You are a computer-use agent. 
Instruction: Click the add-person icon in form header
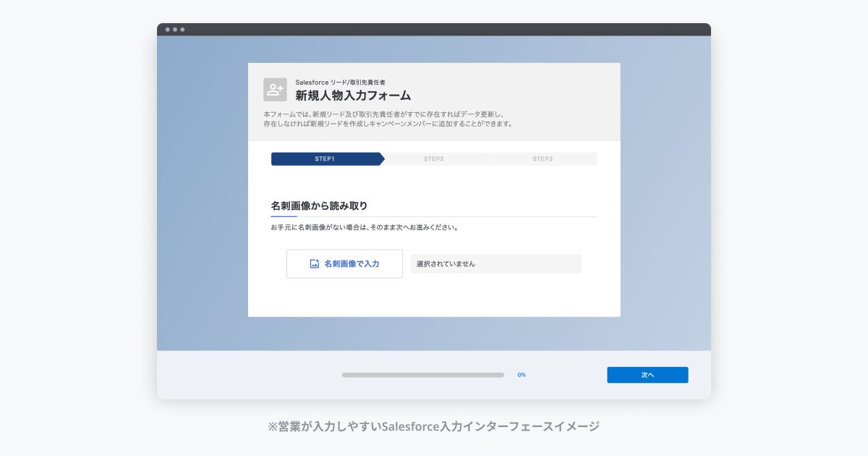[x=275, y=90]
